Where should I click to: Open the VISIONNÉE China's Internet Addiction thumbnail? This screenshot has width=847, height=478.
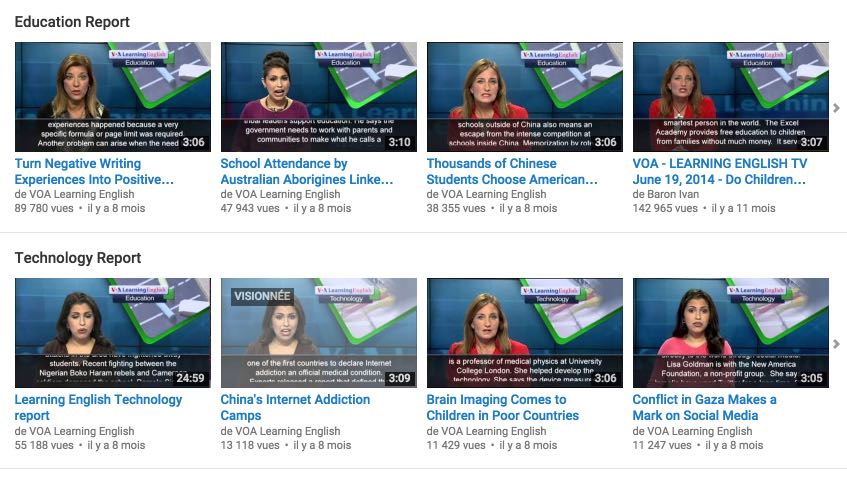tap(319, 333)
